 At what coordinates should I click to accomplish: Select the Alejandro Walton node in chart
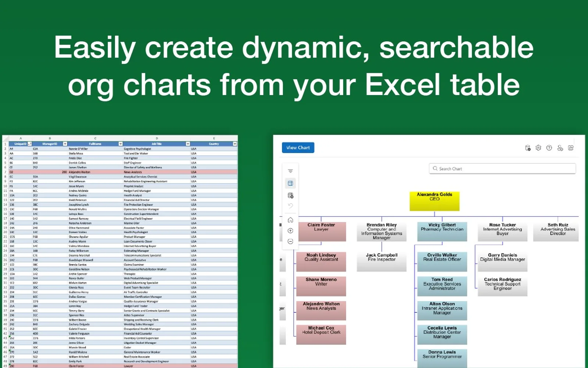tap(321, 311)
